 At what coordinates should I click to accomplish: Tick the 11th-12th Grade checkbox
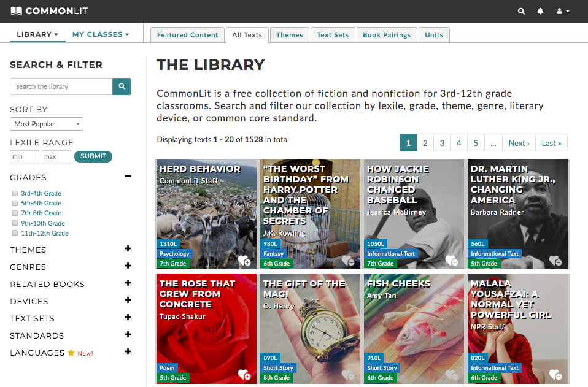15,233
